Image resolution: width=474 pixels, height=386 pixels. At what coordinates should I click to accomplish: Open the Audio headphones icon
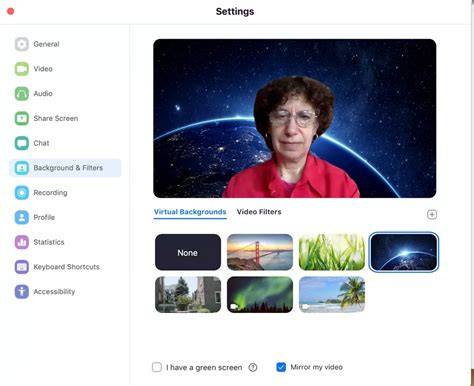22,94
